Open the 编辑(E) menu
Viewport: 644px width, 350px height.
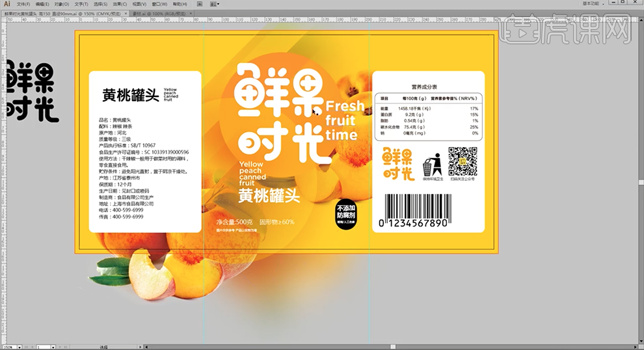42,4
